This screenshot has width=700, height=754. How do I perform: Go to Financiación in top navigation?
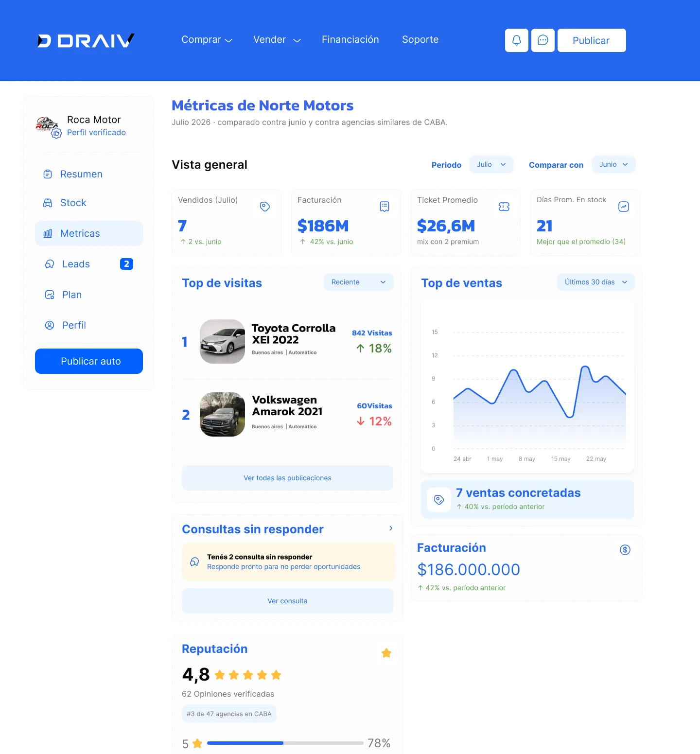pyautogui.click(x=350, y=40)
